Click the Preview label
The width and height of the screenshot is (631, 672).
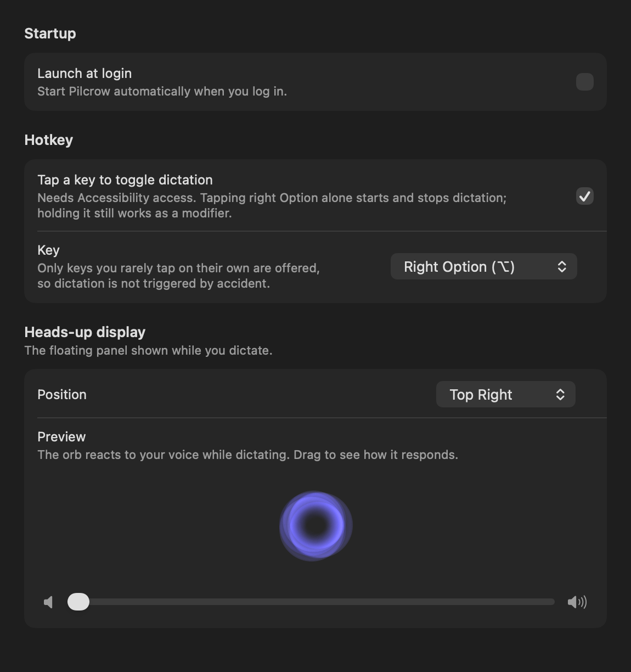point(61,436)
